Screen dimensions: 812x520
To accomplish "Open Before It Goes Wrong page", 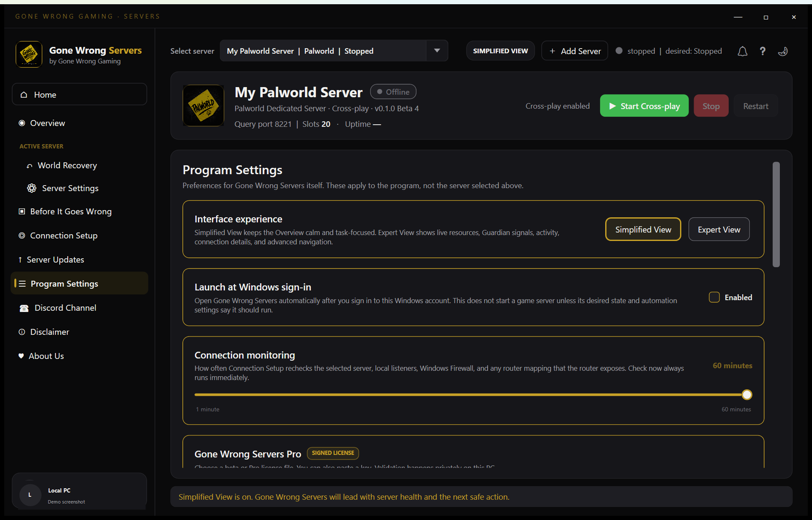I will [x=80, y=211].
